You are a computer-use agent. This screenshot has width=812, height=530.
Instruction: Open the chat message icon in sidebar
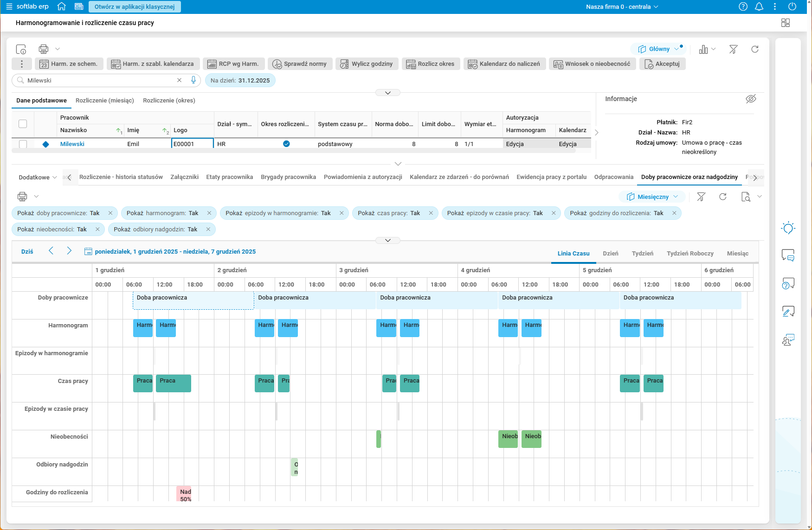[x=788, y=255]
